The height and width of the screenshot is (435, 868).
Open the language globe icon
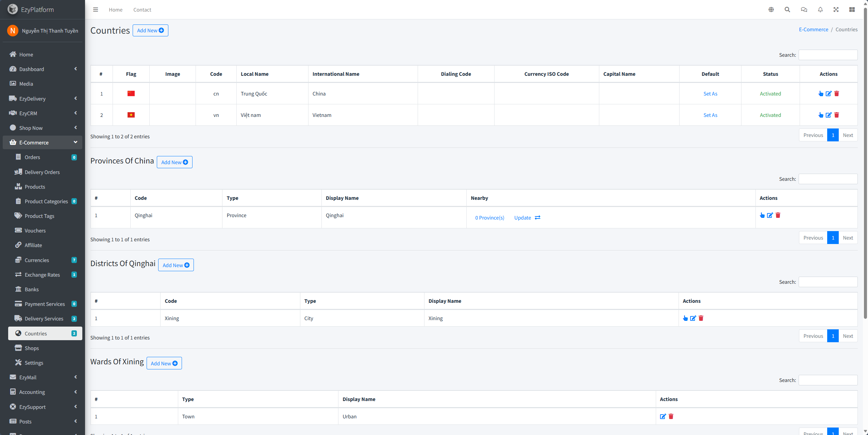(771, 10)
